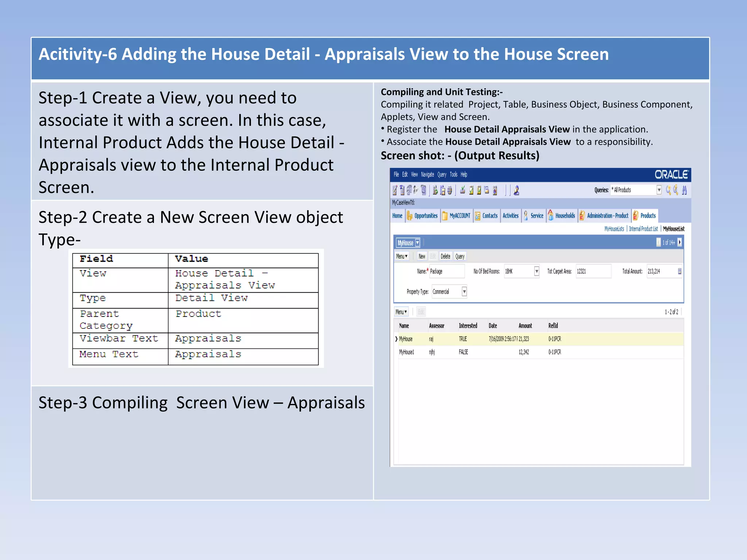This screenshot has width=747, height=560.
Task: Click the Households house tab icon
Action: [x=550, y=215]
